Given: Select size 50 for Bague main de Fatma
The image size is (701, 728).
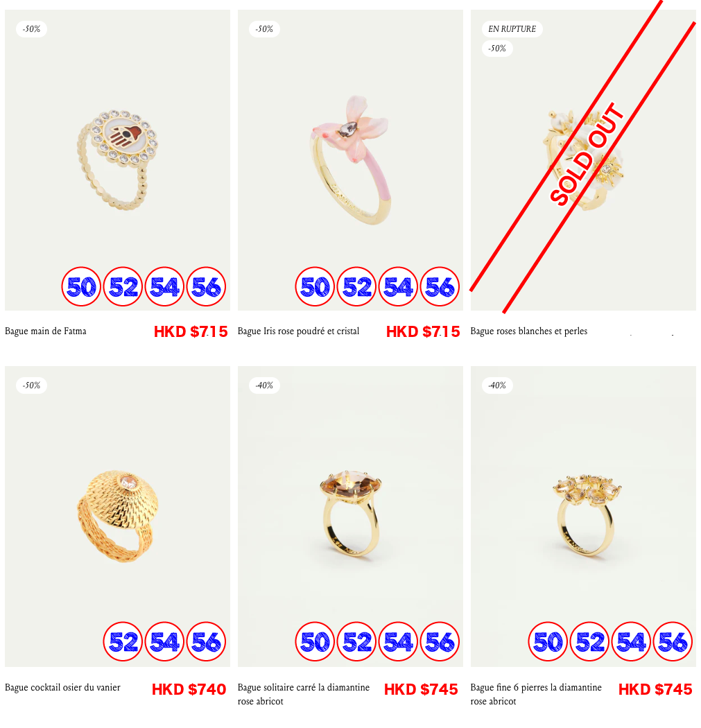Looking at the screenshot, I should pos(81,286).
